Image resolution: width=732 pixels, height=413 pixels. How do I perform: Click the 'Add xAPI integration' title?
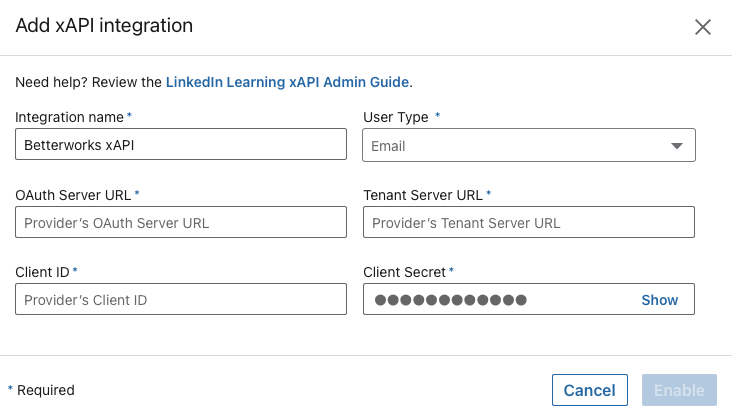[104, 26]
